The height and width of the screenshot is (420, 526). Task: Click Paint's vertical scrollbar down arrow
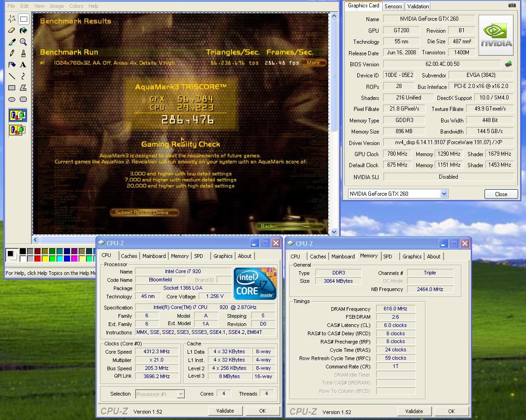pyautogui.click(x=334, y=232)
